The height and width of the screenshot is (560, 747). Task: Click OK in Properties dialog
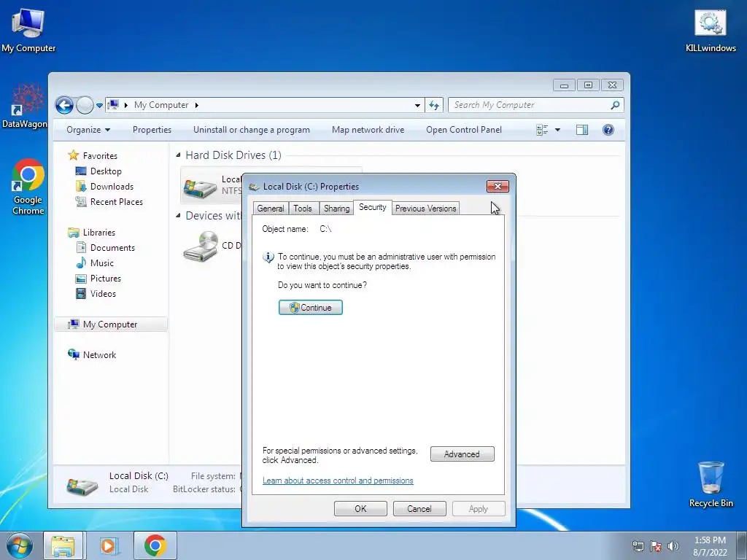coord(360,508)
